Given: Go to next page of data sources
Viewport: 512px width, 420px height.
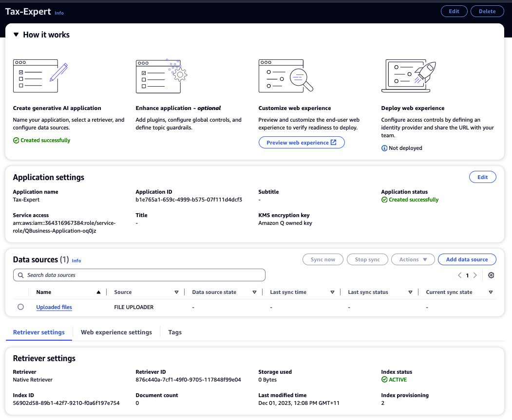Looking at the screenshot, I should tap(475, 275).
